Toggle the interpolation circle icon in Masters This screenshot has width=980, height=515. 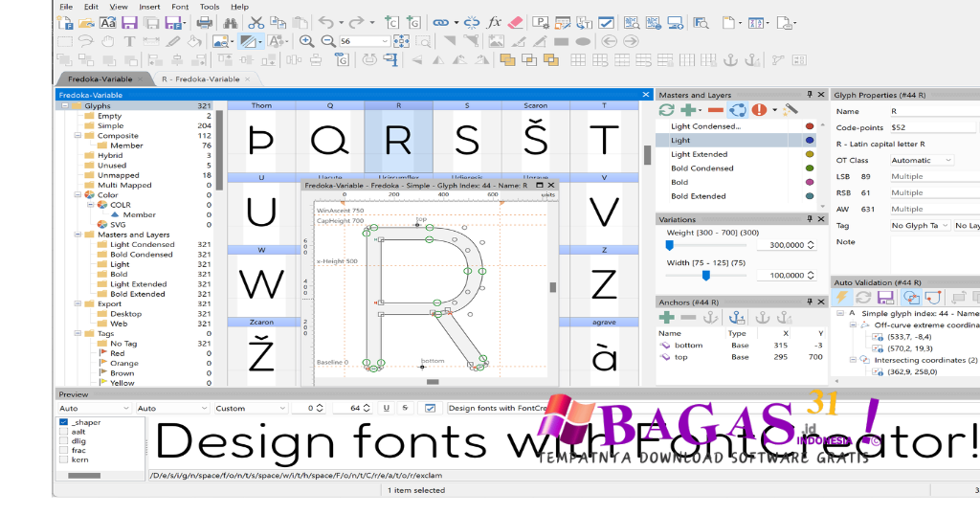[738, 110]
